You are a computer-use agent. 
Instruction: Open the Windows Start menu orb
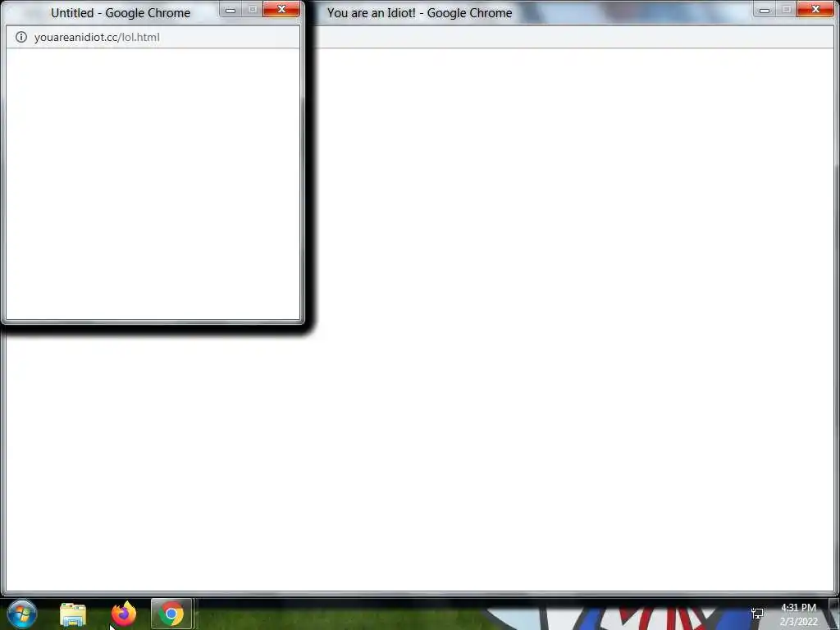(x=22, y=614)
